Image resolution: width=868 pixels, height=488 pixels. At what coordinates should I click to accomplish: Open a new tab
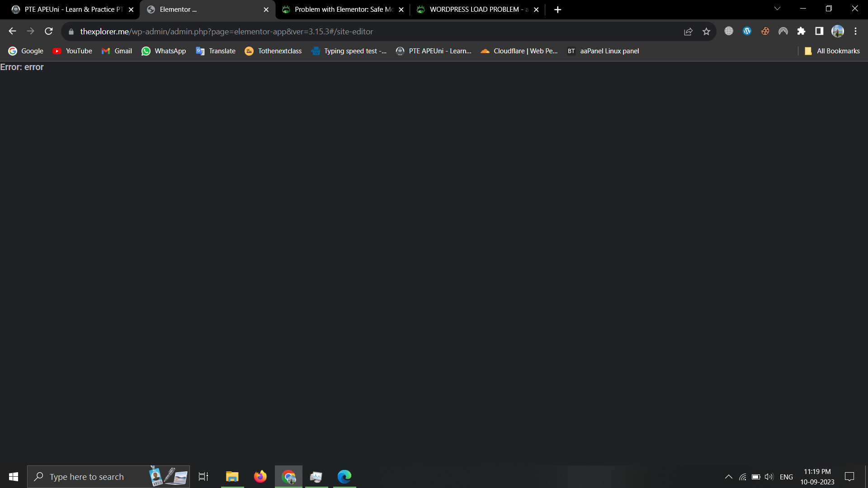(x=557, y=9)
